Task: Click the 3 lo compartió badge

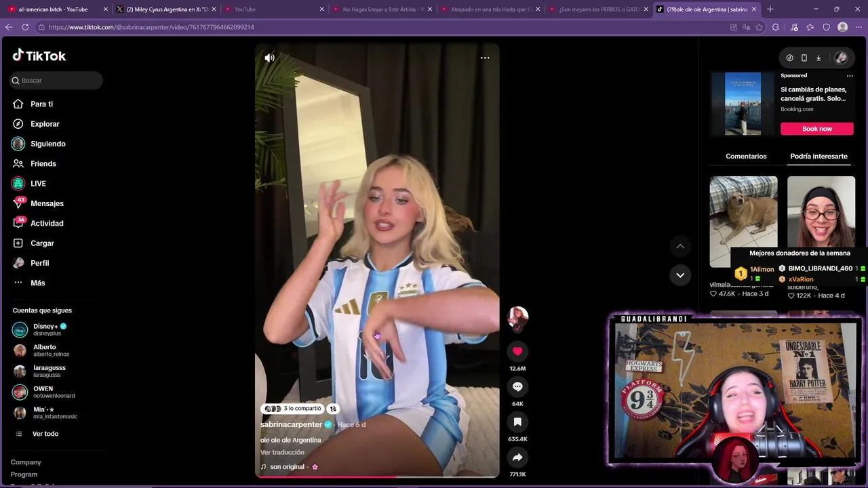Action: (x=292, y=409)
